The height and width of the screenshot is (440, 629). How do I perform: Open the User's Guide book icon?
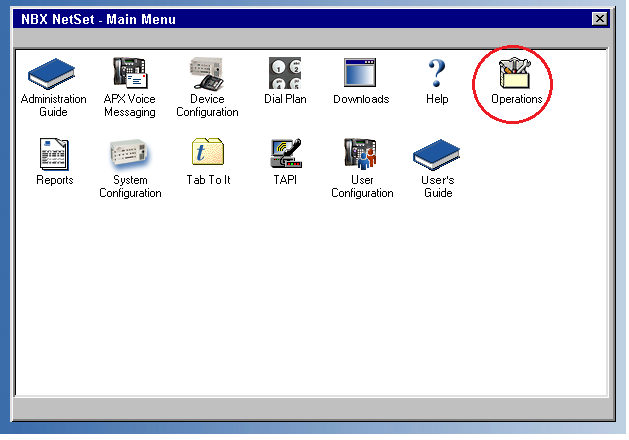[x=437, y=154]
